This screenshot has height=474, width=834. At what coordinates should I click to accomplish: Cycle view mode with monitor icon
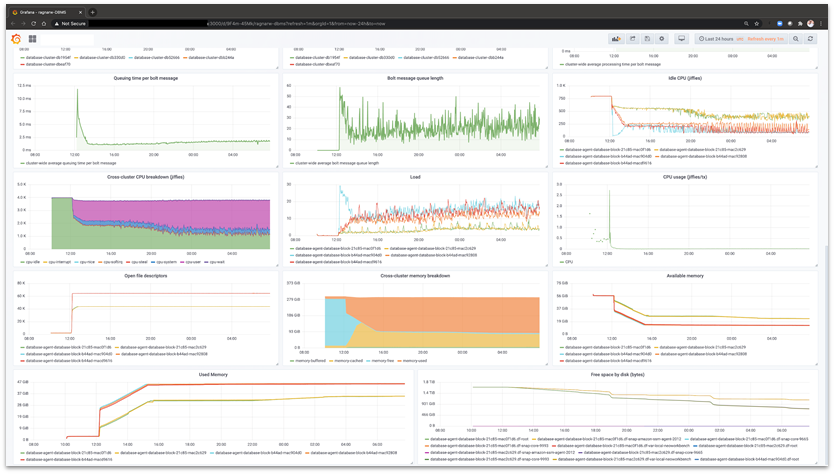[x=681, y=39]
